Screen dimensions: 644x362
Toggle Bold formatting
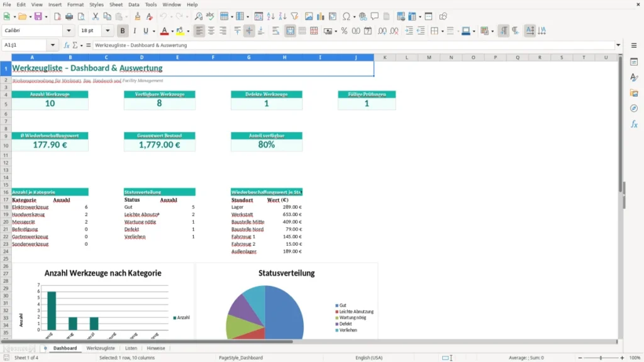pos(123,31)
